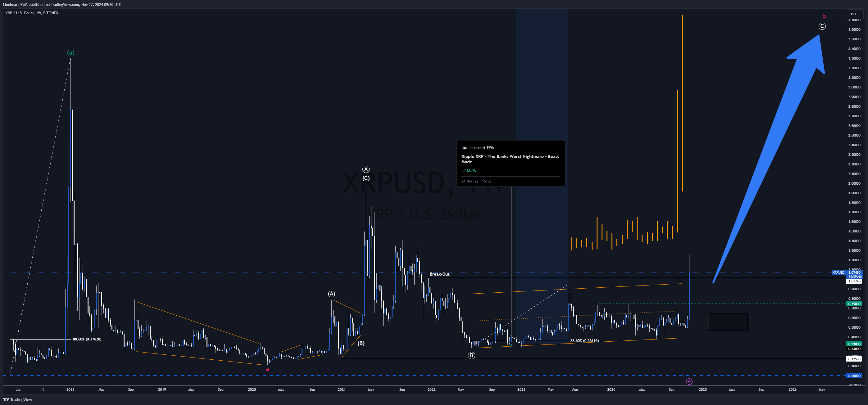The image size is (868, 405).
Task: Click the purple lightning event icon on time axis
Action: [x=689, y=381]
